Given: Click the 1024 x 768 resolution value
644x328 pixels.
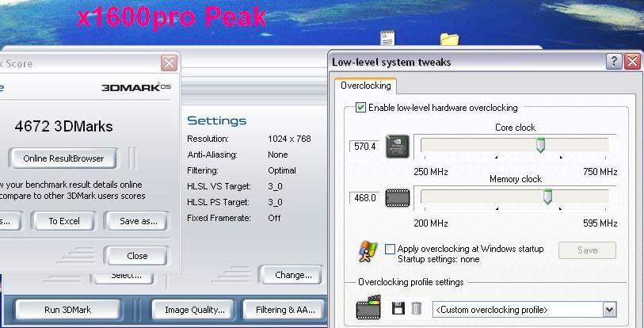Looking at the screenshot, I should tap(289, 139).
